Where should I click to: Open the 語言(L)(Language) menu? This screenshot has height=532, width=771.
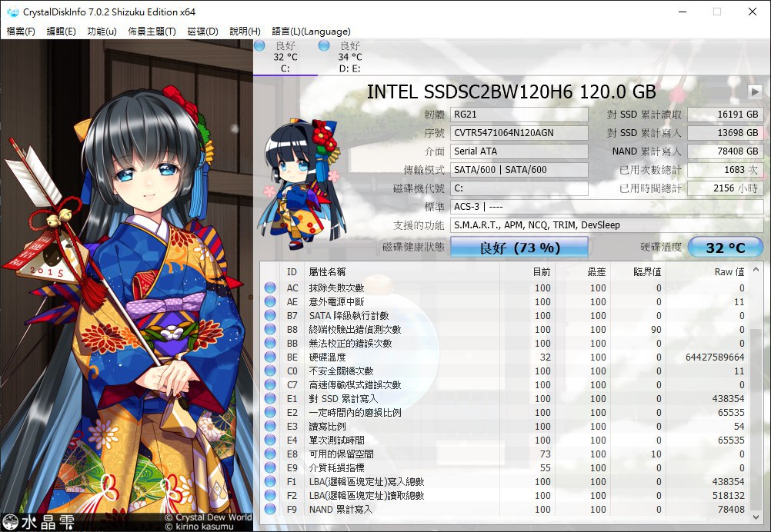tap(312, 32)
